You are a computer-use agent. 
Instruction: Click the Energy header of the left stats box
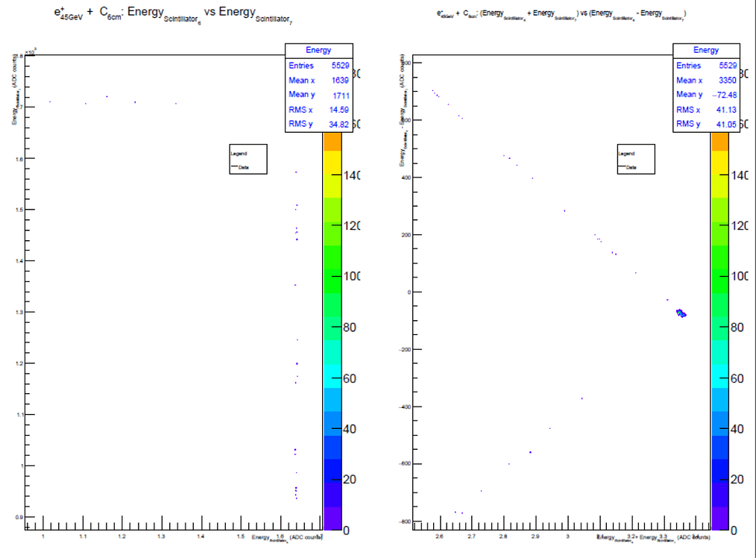(x=319, y=50)
